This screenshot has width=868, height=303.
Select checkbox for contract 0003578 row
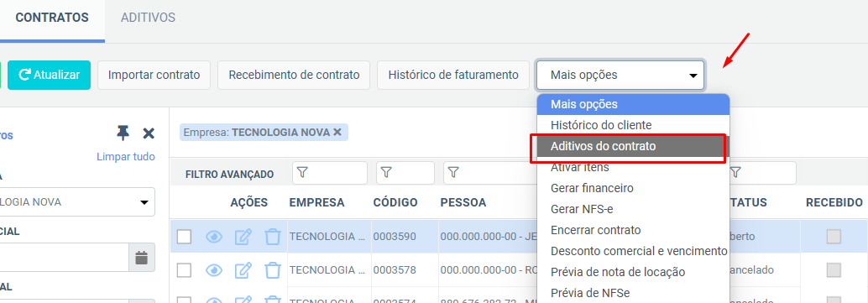185,270
